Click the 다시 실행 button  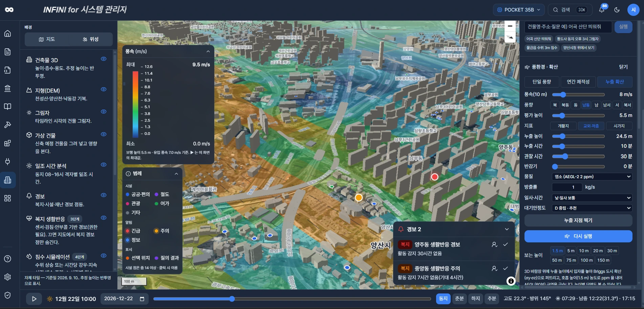(578, 236)
